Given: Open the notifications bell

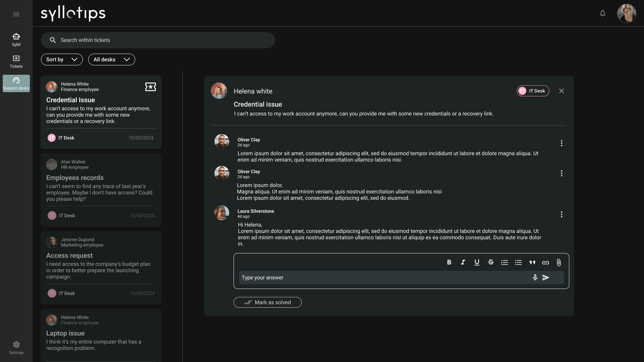Looking at the screenshot, I should coord(603,13).
